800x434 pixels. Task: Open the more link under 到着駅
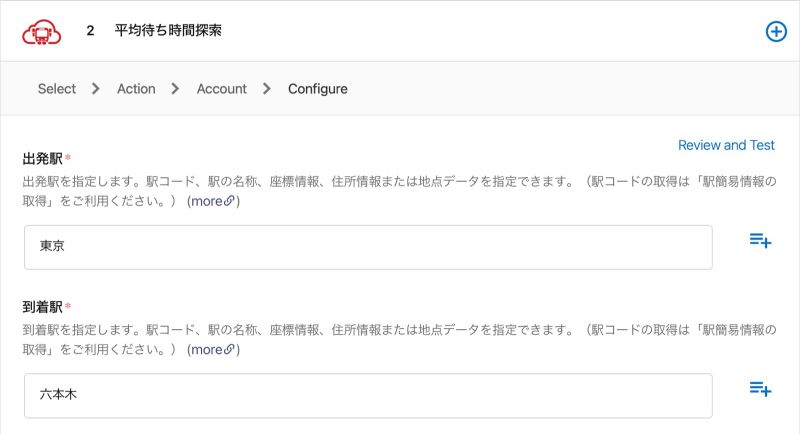click(x=213, y=349)
